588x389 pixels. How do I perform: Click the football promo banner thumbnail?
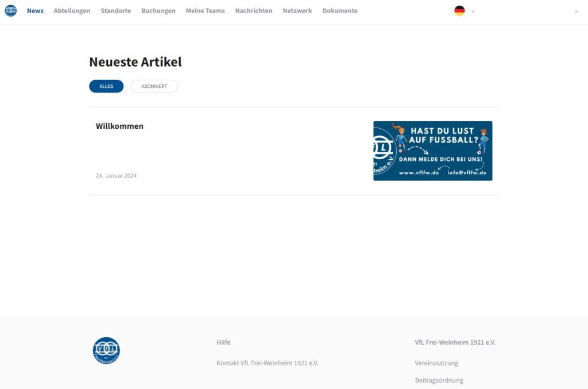(432, 151)
